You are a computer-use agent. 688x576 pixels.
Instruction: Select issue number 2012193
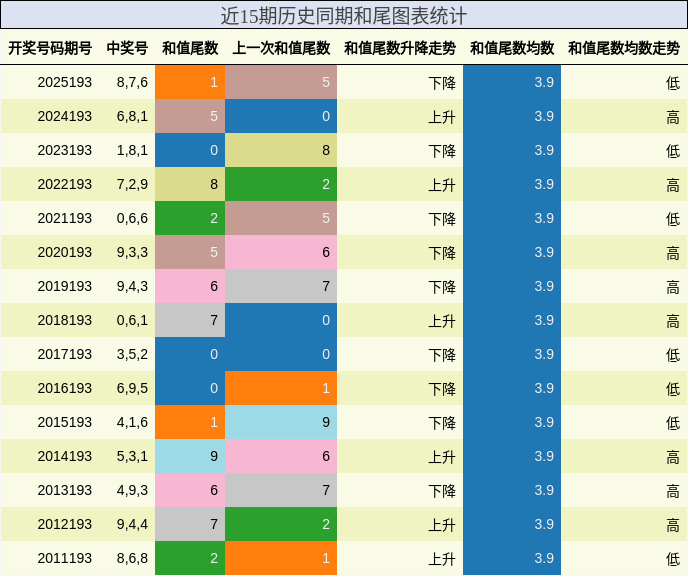[x=64, y=524]
